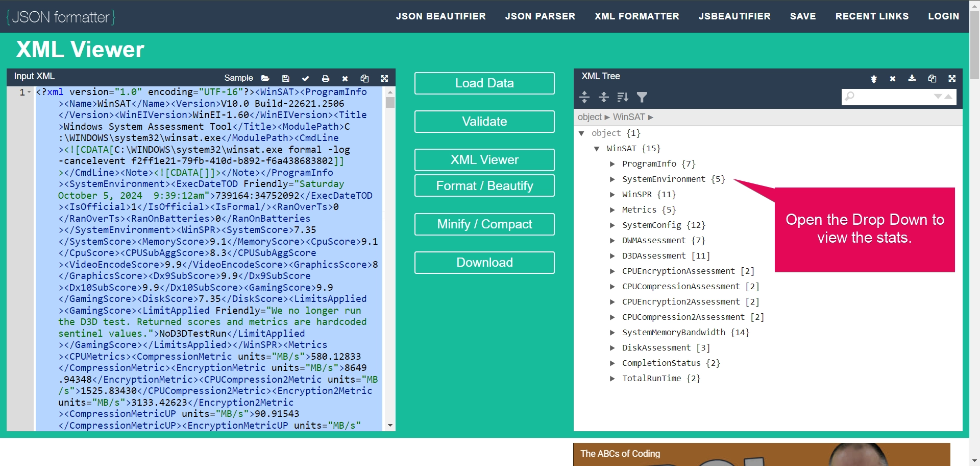Click the Input XML scroll-down arrow
The height and width of the screenshot is (466, 980).
(x=390, y=425)
